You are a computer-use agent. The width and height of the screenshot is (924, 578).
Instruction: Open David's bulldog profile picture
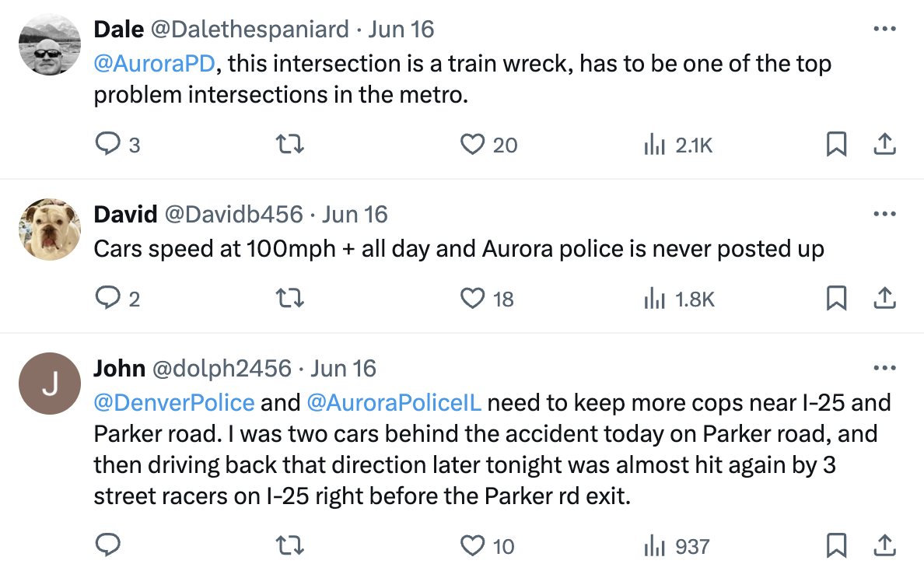[x=49, y=229]
